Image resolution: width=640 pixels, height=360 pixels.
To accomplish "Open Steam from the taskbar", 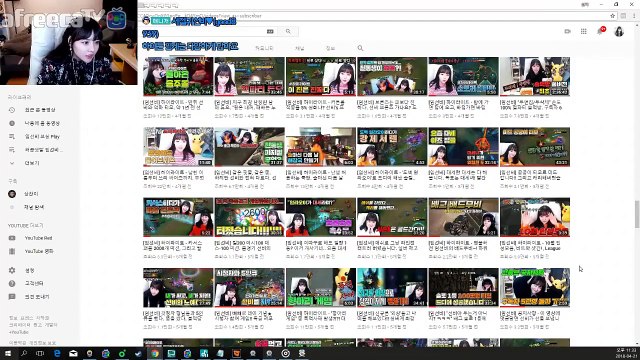I will pos(138,353).
